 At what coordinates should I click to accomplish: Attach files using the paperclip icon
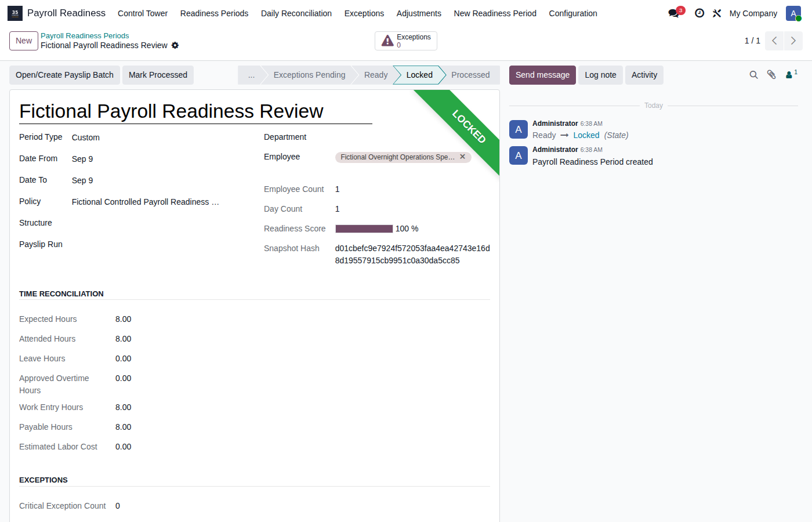point(771,75)
